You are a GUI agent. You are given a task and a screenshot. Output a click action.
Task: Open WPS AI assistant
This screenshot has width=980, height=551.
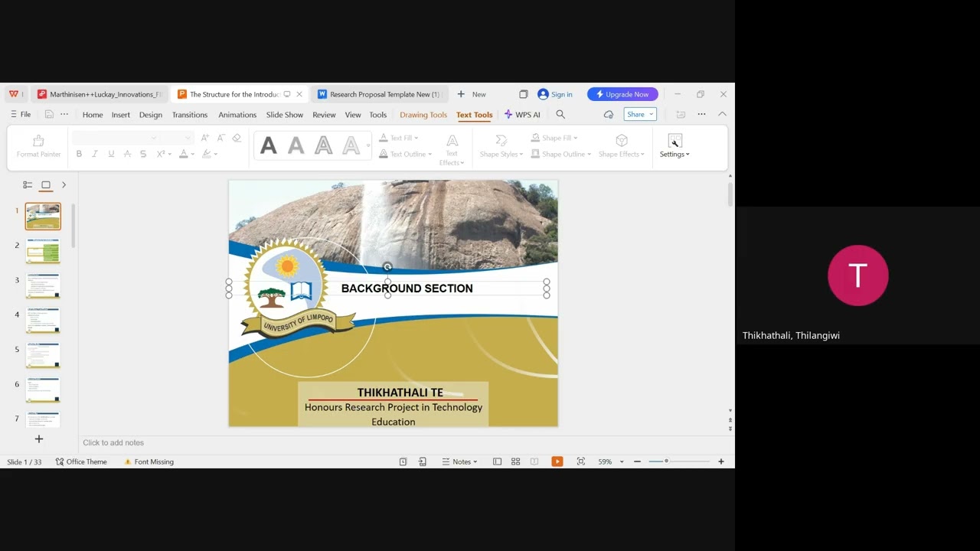click(x=522, y=115)
